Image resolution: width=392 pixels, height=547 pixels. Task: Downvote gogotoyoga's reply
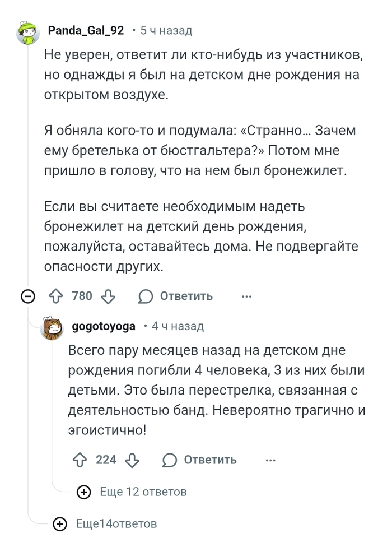pos(132,460)
